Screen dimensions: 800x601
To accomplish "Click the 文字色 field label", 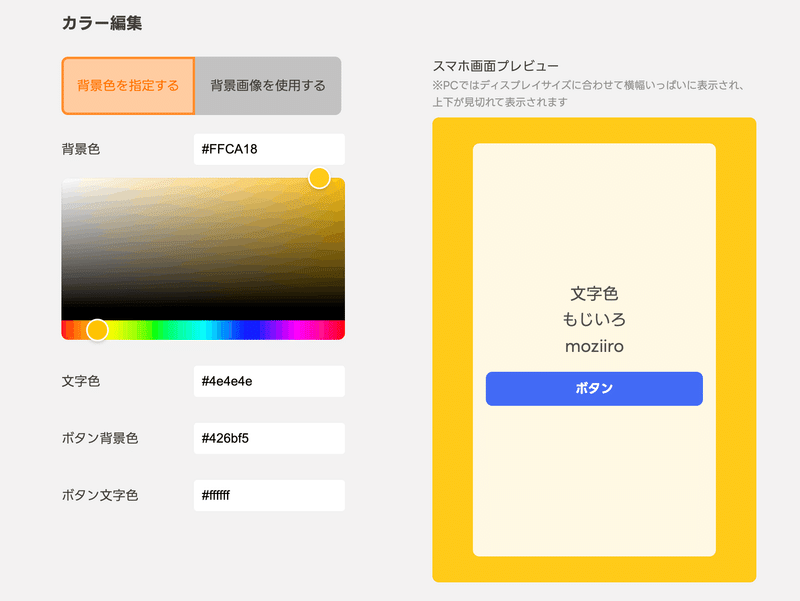I will pos(81,381).
